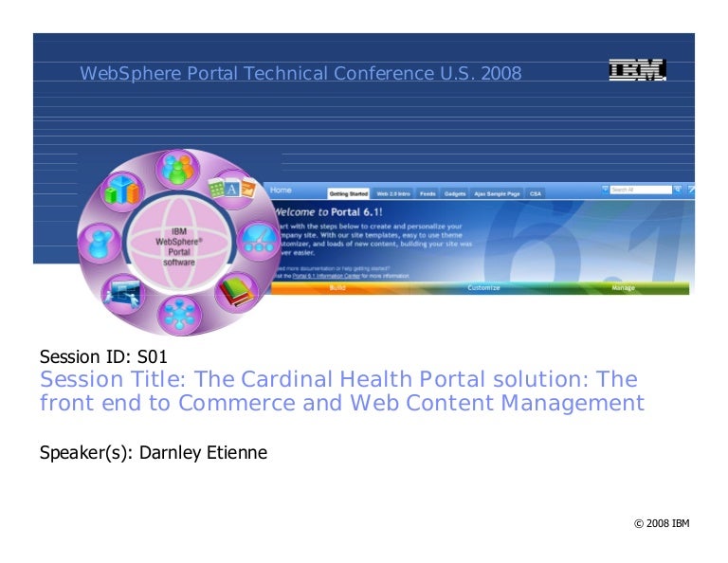The width and height of the screenshot is (728, 563).
Task: Open the Ajax Sample Page tab
Action: pyautogui.click(x=497, y=192)
